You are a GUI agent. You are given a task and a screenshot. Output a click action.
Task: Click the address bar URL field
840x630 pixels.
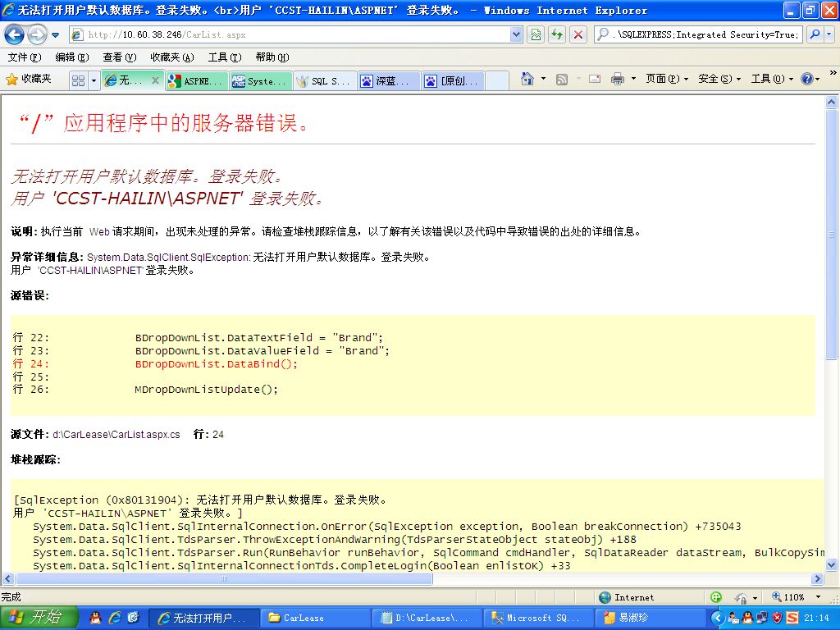(290, 34)
